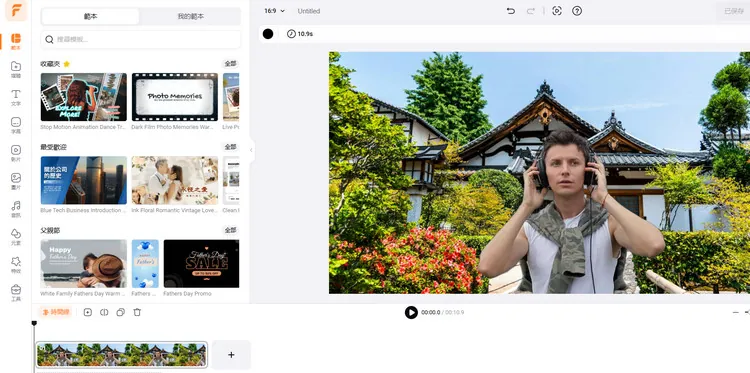Click the add scene icon in timeline toolbar

point(88,312)
